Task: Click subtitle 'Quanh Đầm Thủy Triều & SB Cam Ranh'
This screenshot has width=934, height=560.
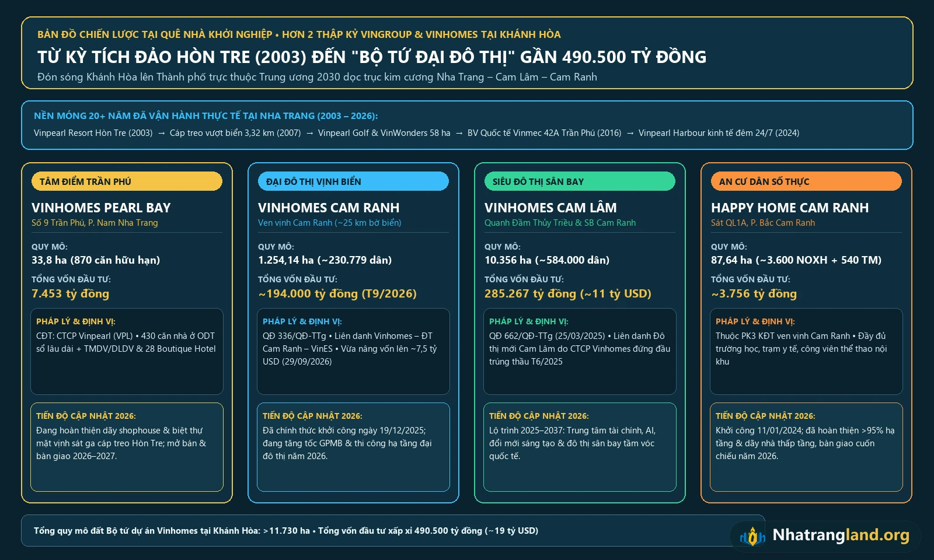Action: pos(560,223)
